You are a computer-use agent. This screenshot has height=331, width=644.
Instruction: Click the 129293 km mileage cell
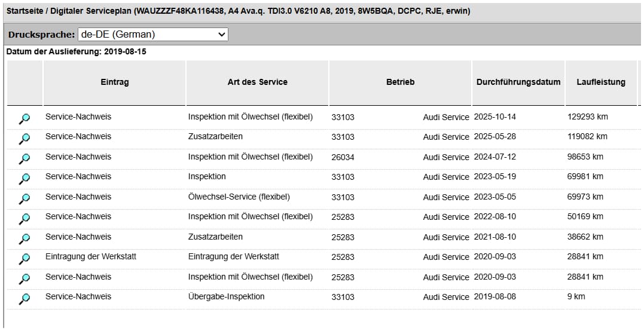pyautogui.click(x=587, y=117)
